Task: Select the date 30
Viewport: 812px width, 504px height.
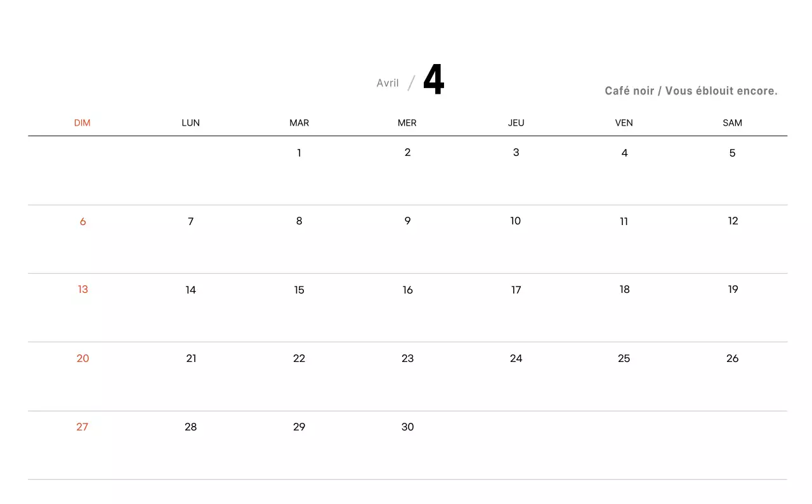Action: click(407, 427)
